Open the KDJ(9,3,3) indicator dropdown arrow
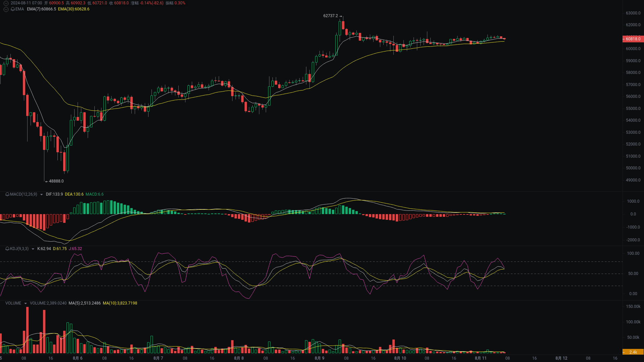Screen dimensions: 644x362 (33, 249)
